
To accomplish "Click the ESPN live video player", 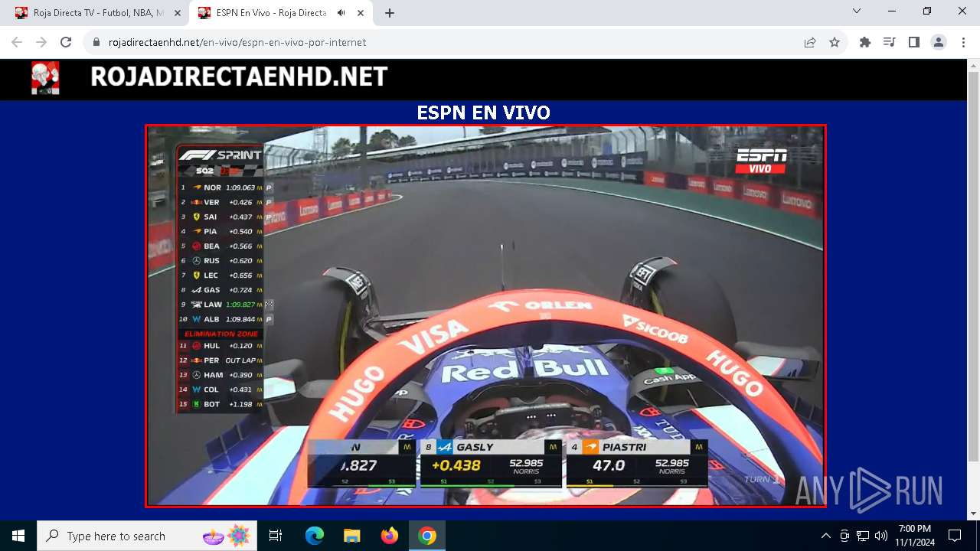I will (x=485, y=316).
